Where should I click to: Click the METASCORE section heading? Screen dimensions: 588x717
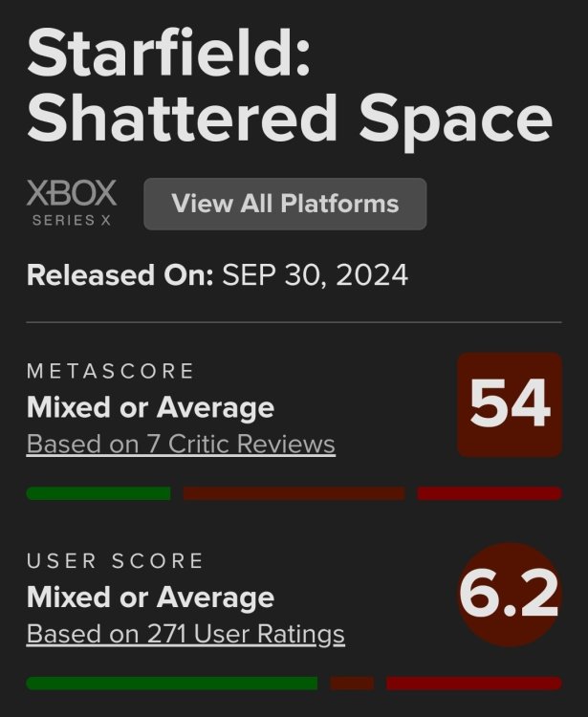click(x=111, y=371)
